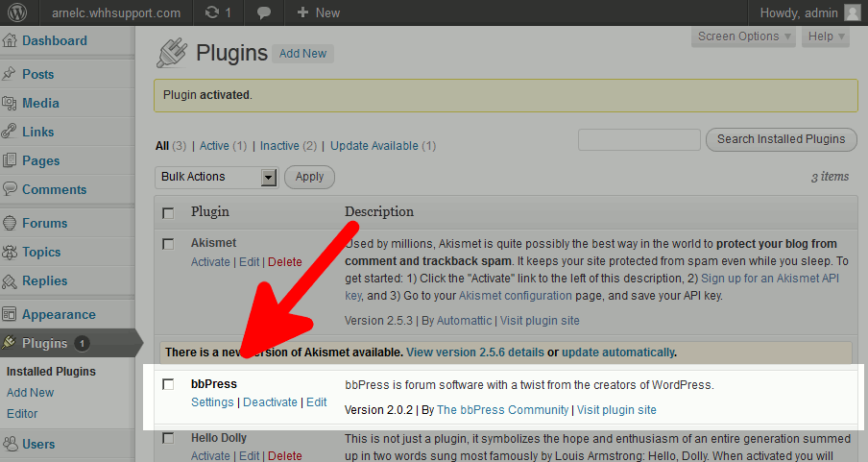The height and width of the screenshot is (462, 868).
Task: Toggle the select-all Plugin header checkbox
Action: (168, 212)
